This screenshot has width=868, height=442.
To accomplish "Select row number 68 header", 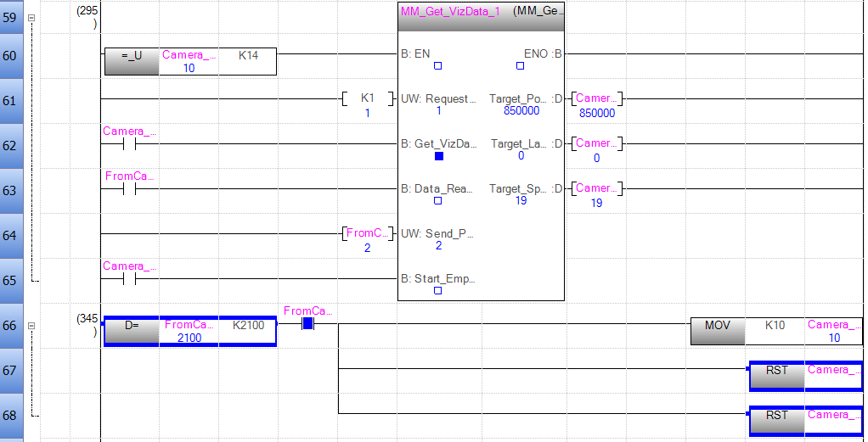I will (10, 415).
